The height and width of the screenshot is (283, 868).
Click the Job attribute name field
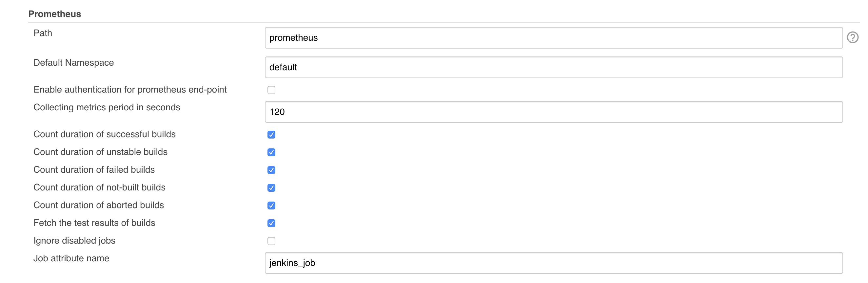(x=554, y=263)
